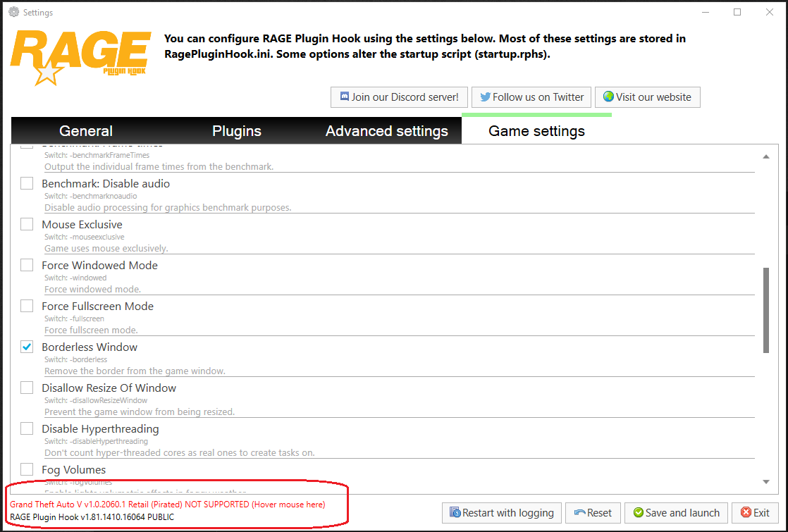Click the Reset button
Image resolution: width=788 pixels, height=532 pixels.
pyautogui.click(x=593, y=513)
